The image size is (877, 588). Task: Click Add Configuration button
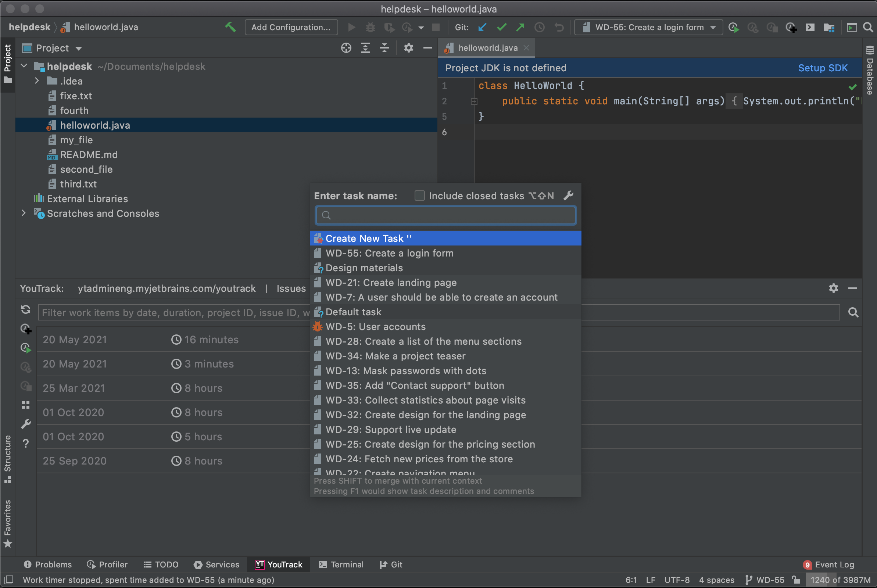click(x=291, y=27)
